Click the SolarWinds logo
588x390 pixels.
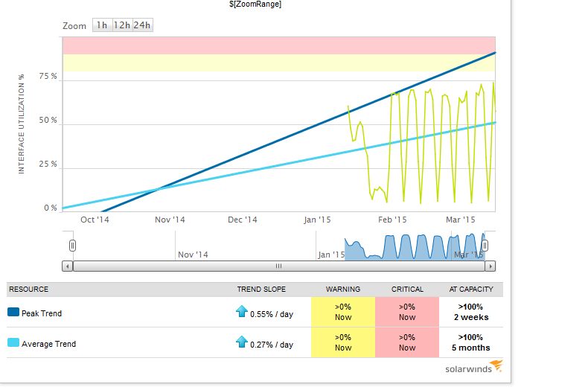tap(474, 367)
